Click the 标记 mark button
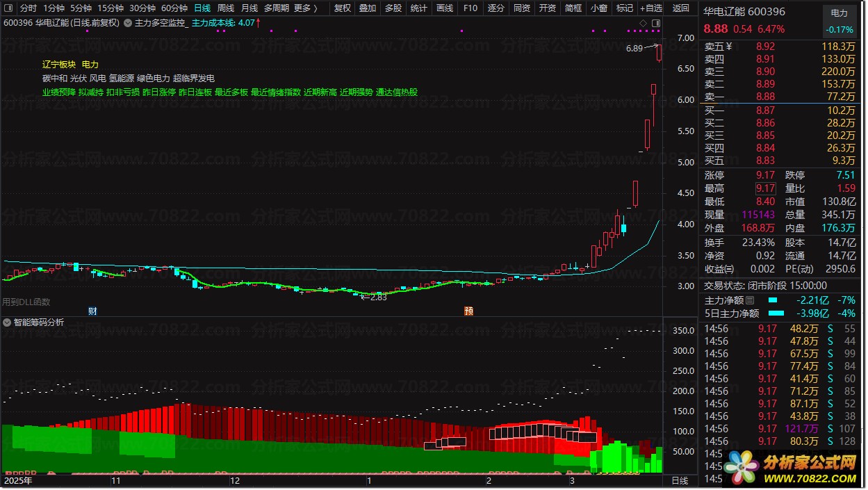868x490 pixels. pyautogui.click(x=624, y=8)
